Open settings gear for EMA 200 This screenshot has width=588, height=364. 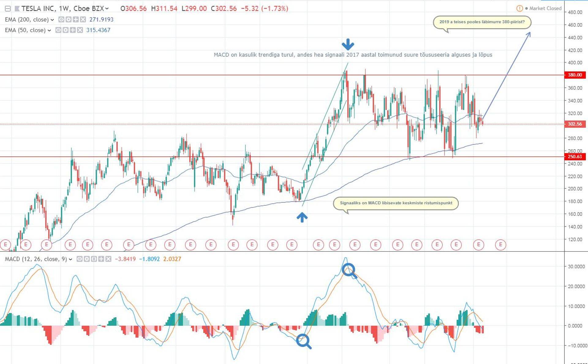(68, 20)
